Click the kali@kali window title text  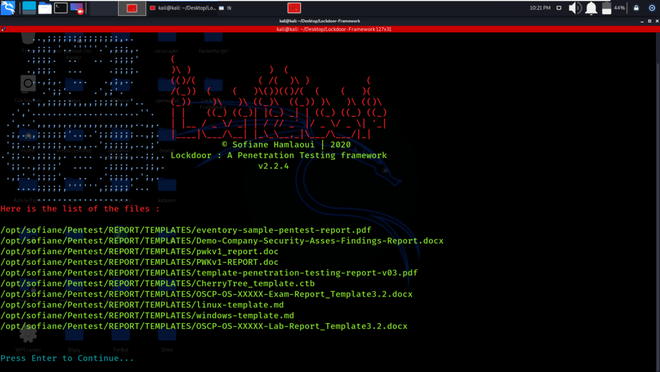[x=319, y=21]
